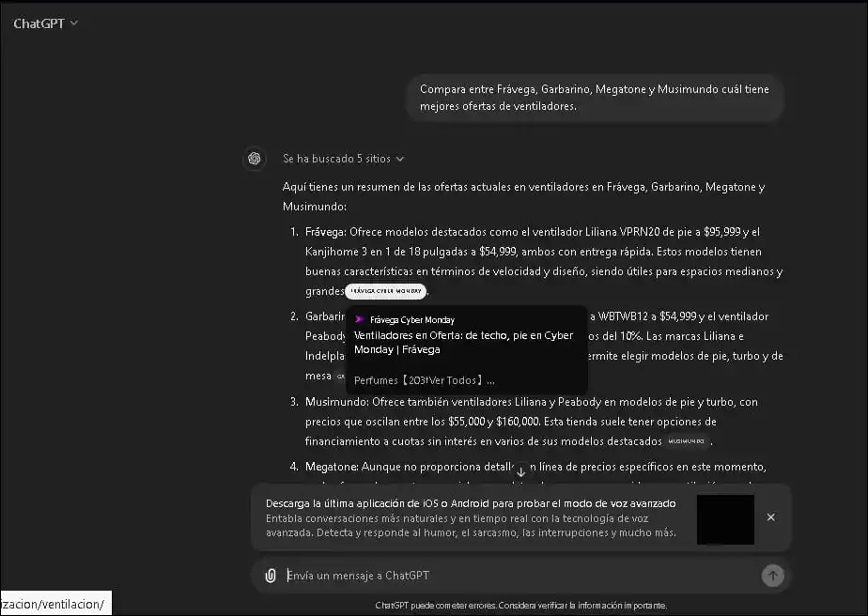The image size is (868, 616).
Task: Click the URL status tooltip at bottom left
Action: pyautogui.click(x=54, y=603)
